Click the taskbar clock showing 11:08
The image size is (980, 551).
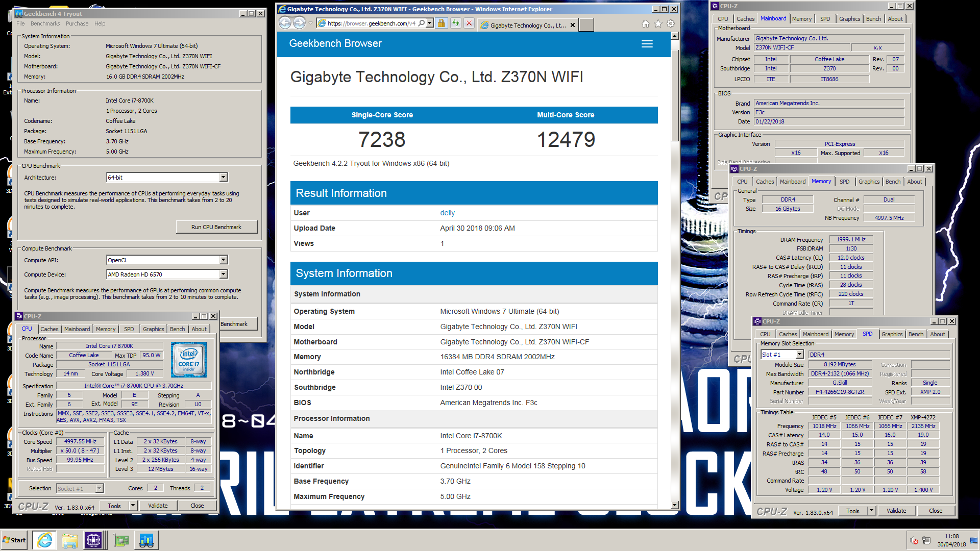pyautogui.click(x=951, y=540)
